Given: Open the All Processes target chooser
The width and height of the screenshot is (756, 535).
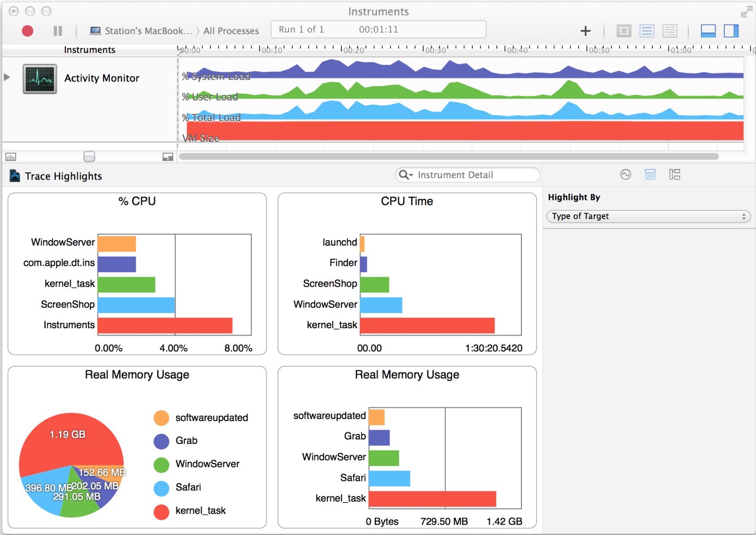Looking at the screenshot, I should (231, 31).
